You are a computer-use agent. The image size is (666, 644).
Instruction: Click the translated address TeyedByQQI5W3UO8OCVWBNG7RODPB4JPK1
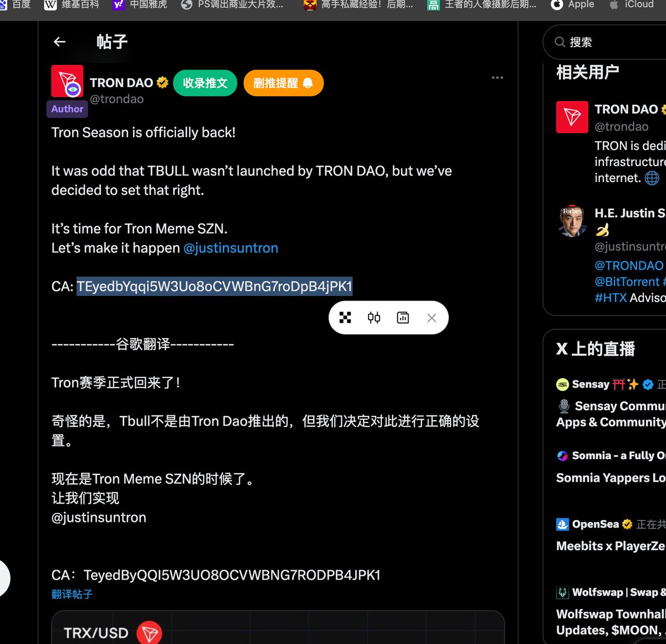tap(232, 575)
